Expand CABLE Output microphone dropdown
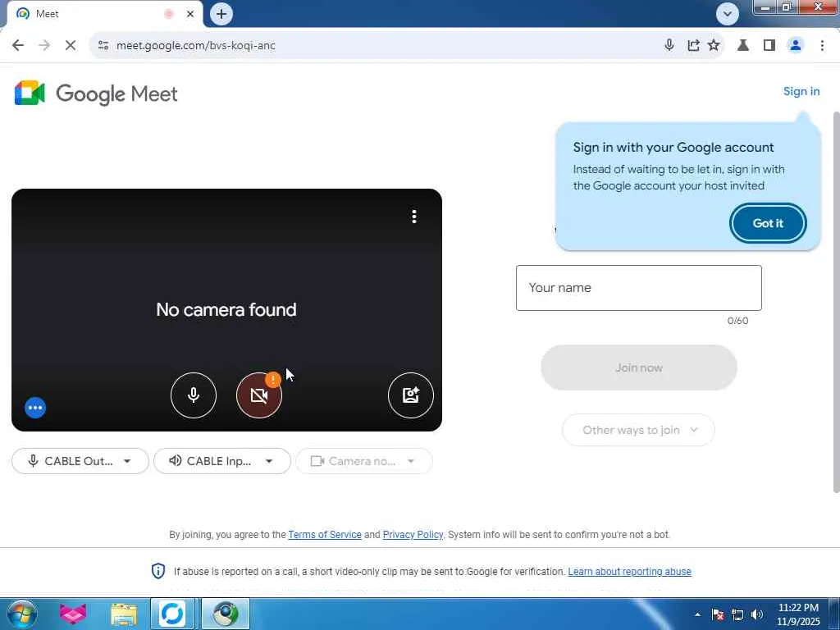The width and height of the screenshot is (840, 630). tap(80, 461)
